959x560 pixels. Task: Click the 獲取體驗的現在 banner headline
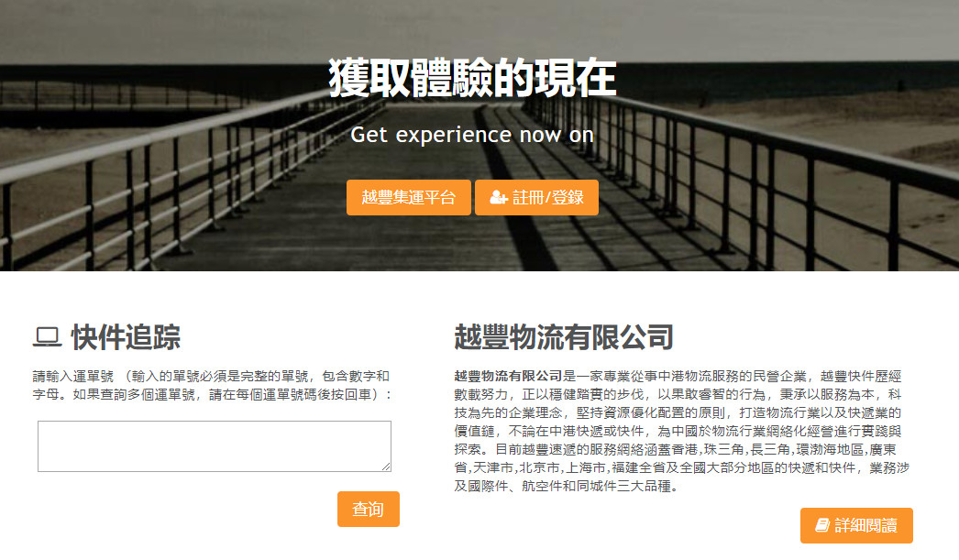click(472, 78)
